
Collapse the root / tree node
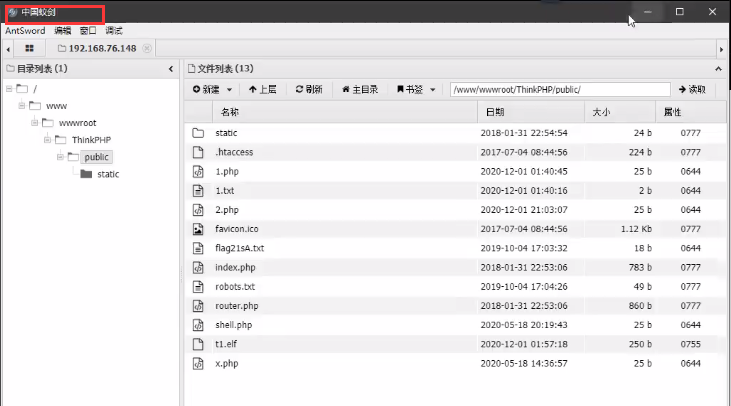click(9, 88)
